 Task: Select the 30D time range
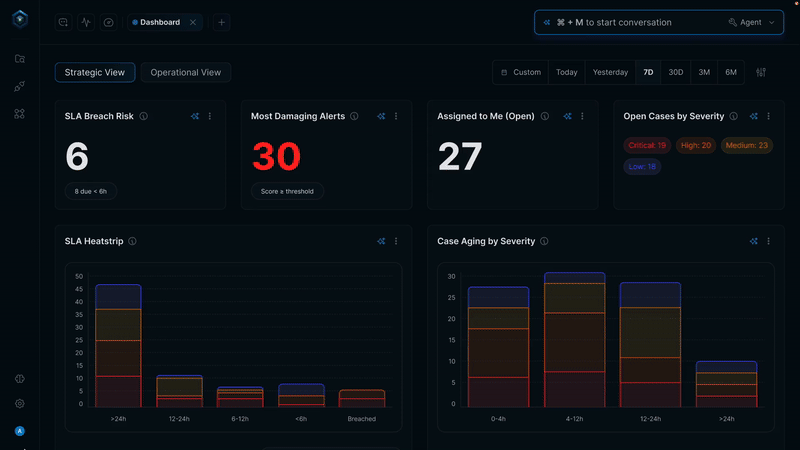point(676,72)
